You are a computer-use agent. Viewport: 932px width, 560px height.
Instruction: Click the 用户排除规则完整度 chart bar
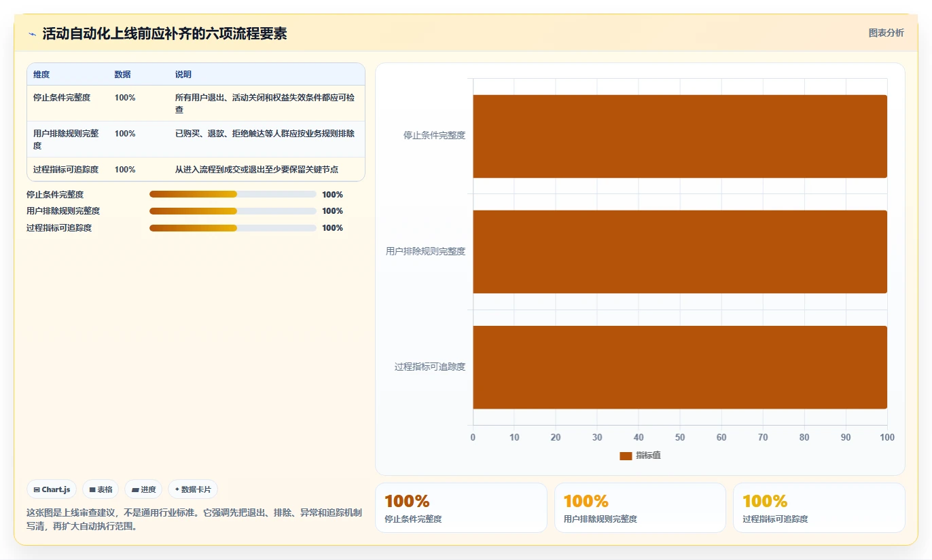tap(680, 252)
